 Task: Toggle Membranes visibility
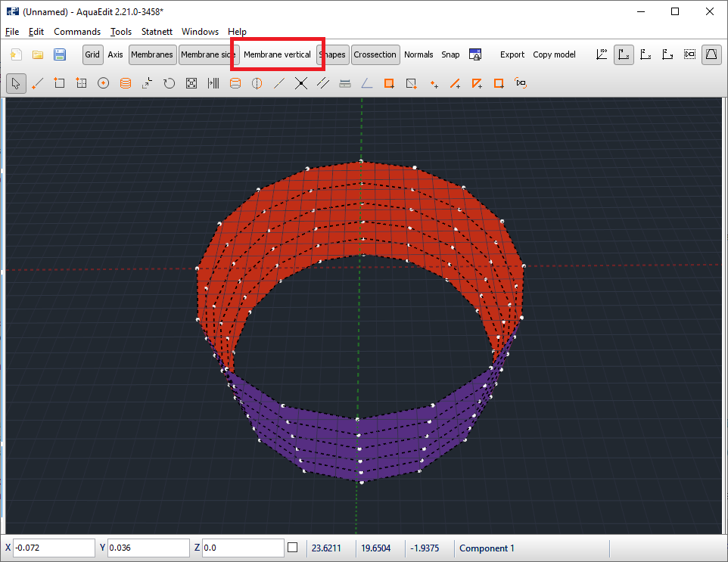click(152, 54)
